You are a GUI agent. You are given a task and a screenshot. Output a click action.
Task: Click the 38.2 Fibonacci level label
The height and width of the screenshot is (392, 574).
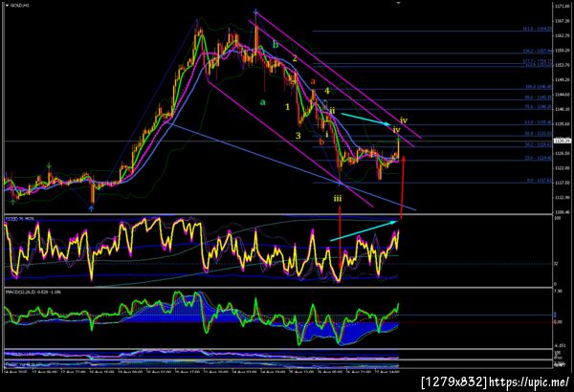(x=538, y=144)
